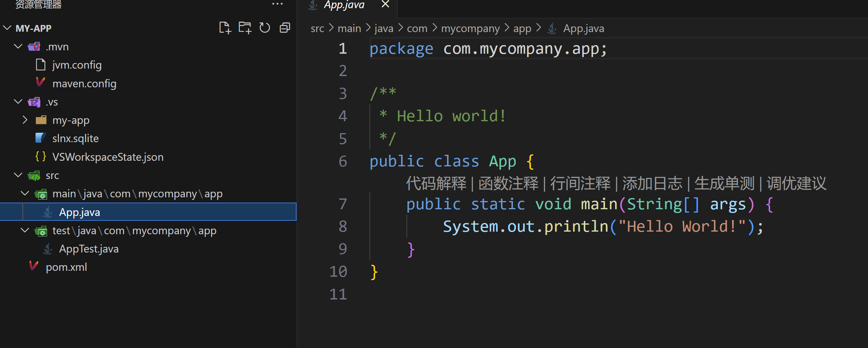Click the New File icon in explorer header
868x348 pixels.
[225, 28]
